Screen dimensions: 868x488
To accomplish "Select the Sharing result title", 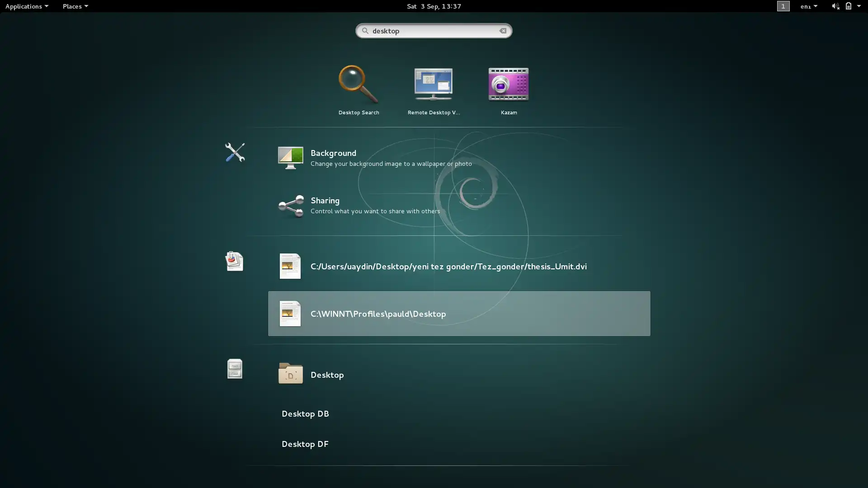I will pos(325,201).
